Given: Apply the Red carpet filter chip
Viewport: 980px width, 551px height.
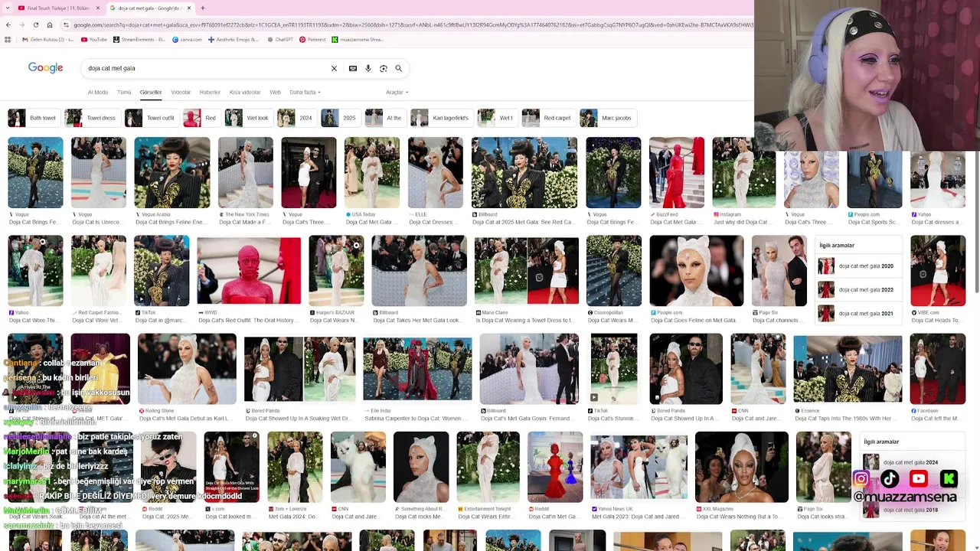Looking at the screenshot, I should 547,118.
